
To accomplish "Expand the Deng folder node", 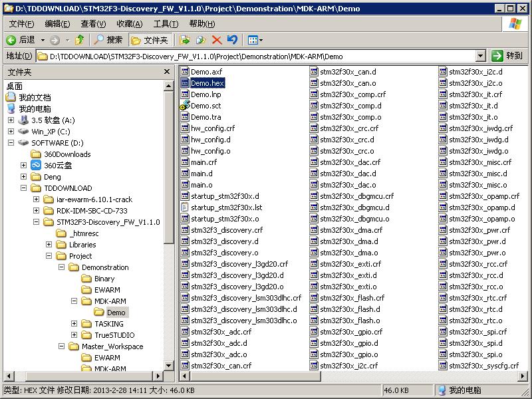I will 23,176.
